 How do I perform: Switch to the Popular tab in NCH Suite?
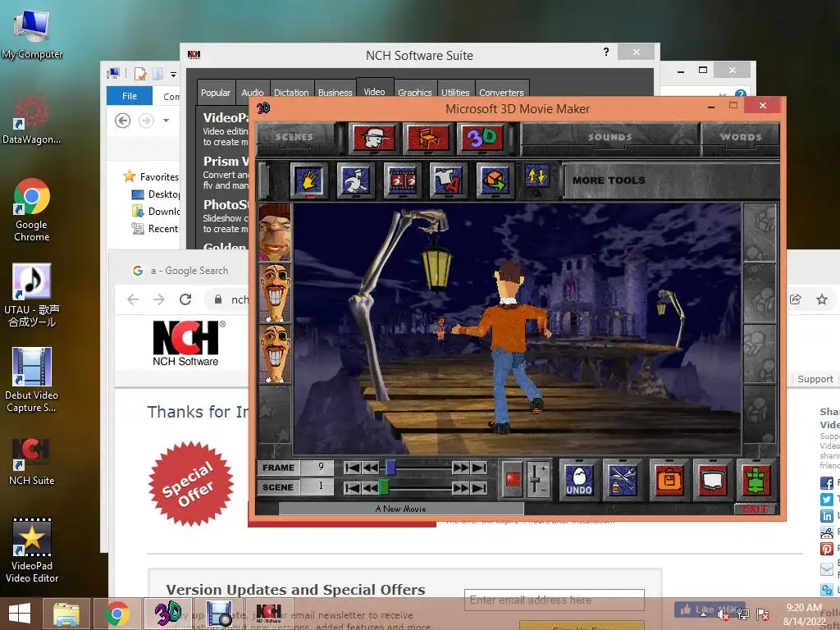(216, 92)
